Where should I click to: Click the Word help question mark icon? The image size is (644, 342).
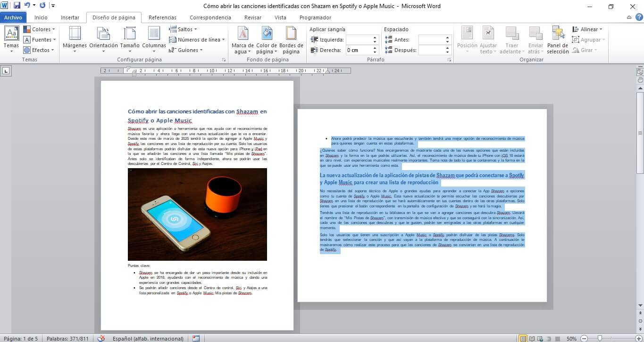coord(638,17)
